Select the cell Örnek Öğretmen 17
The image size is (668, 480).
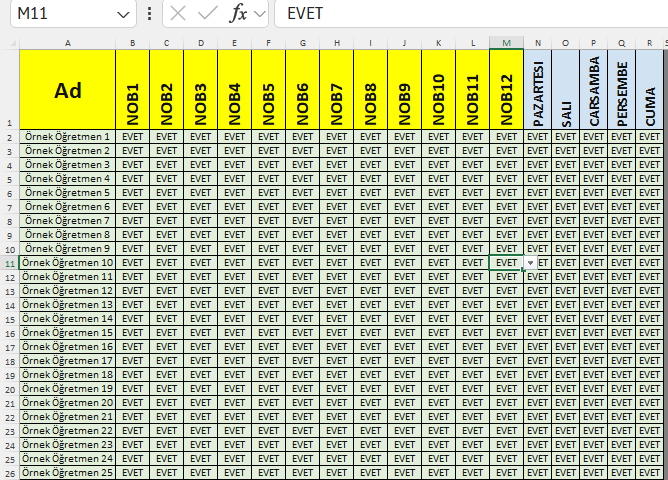(67, 361)
